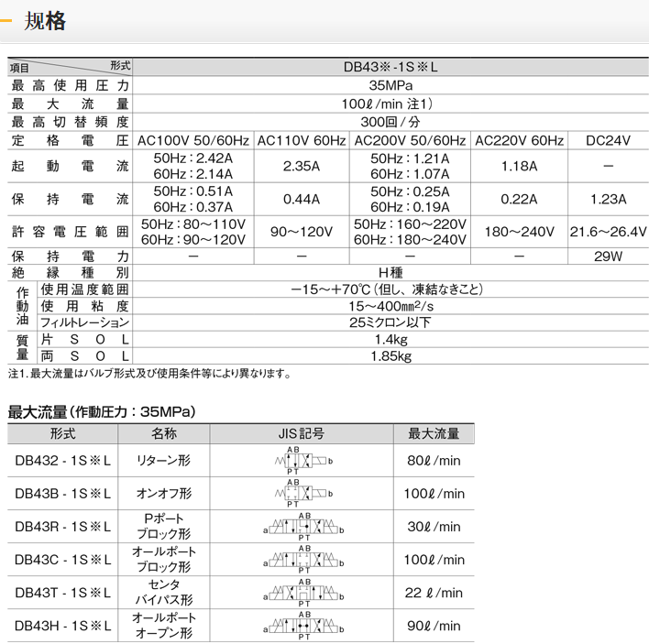Click the 注1 footnote text below table
This screenshot has height=644, width=649.
pyautogui.click(x=149, y=373)
